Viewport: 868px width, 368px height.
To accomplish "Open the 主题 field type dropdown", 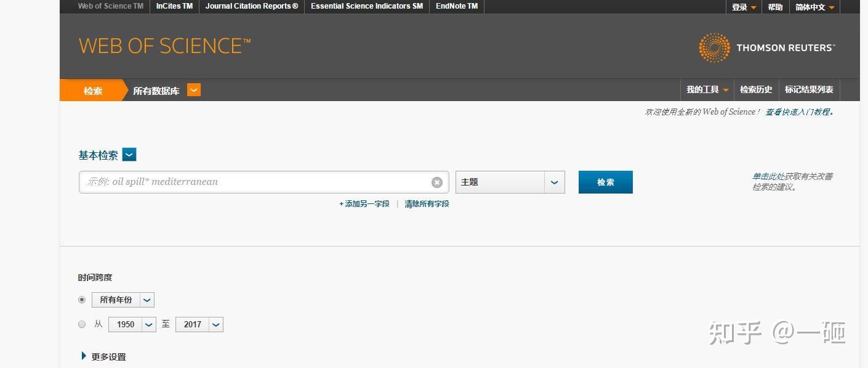I will click(553, 182).
